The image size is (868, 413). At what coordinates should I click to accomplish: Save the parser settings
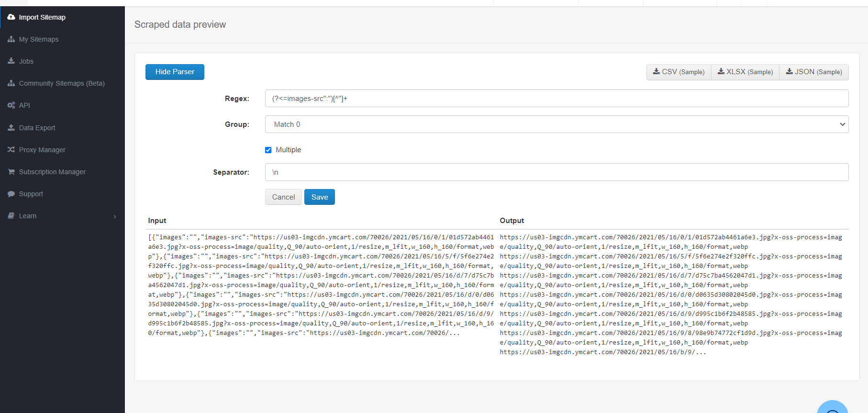(320, 197)
